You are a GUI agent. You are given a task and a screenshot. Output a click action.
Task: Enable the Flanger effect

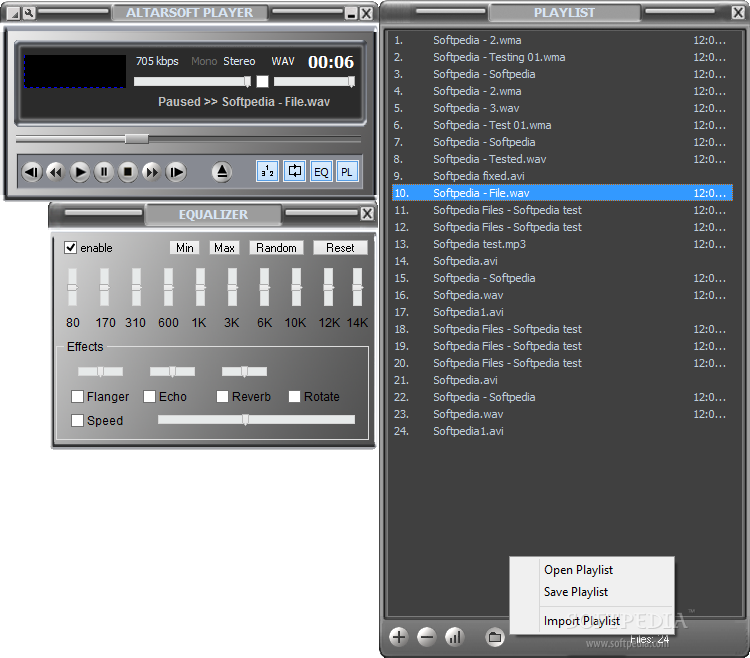tap(77, 396)
